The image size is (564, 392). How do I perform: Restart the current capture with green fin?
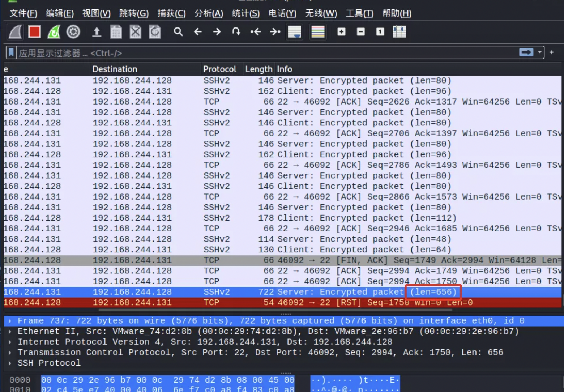(54, 32)
